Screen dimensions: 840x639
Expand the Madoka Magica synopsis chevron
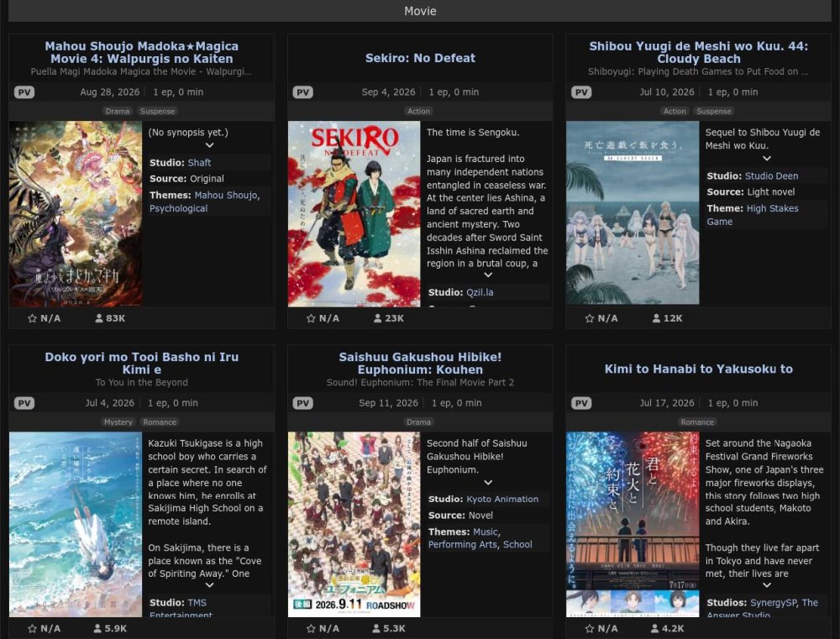[x=209, y=145]
